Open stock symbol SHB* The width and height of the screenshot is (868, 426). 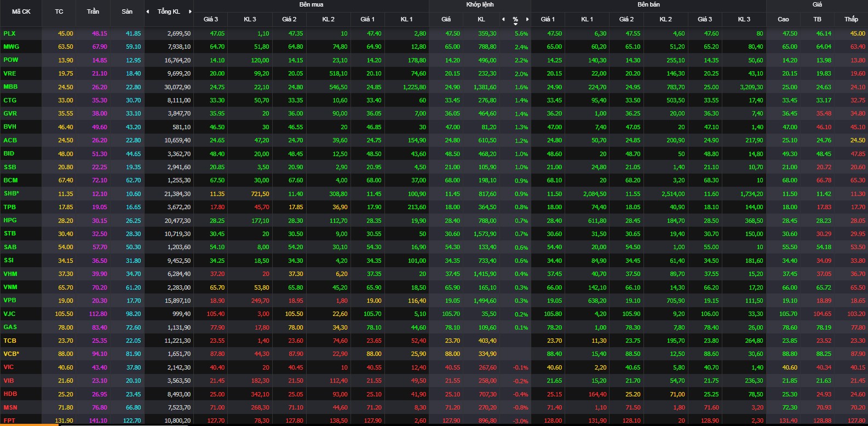pyautogui.click(x=11, y=193)
